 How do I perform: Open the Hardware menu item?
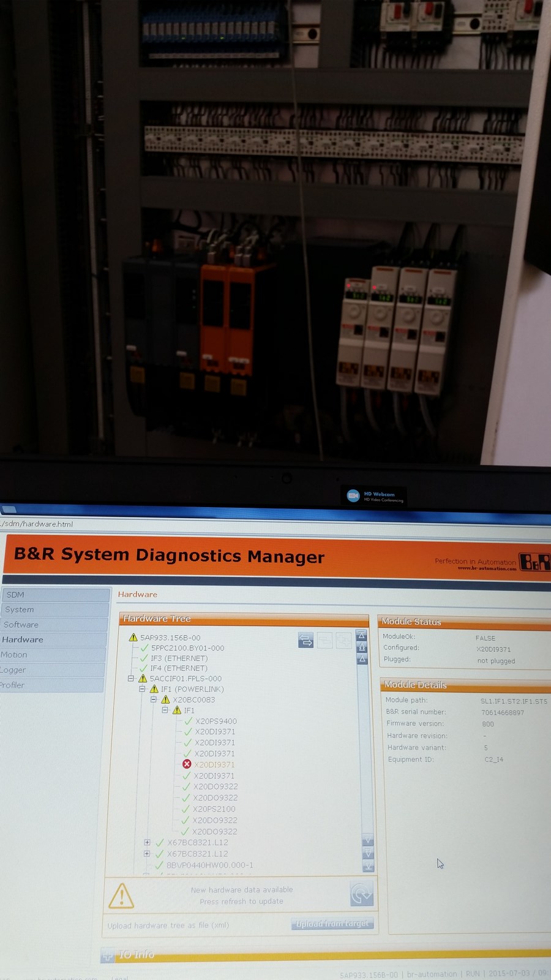(x=53, y=639)
